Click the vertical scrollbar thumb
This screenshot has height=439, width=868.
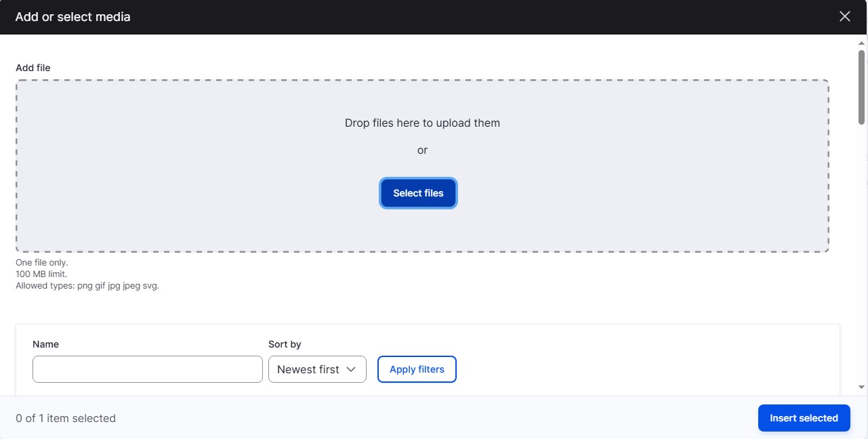tap(862, 87)
